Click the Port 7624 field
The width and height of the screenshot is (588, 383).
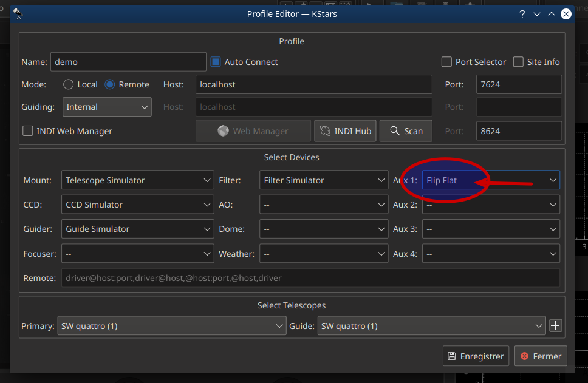point(519,84)
